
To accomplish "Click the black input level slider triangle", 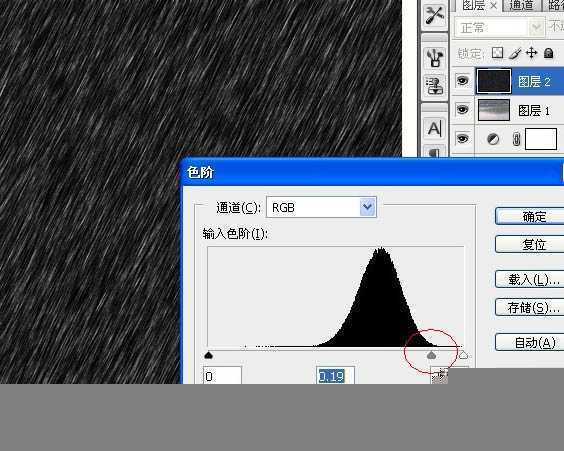I will coord(208,355).
